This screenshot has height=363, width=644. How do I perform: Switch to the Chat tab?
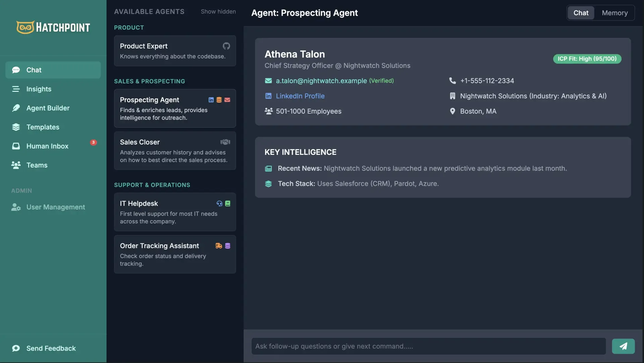tap(581, 13)
